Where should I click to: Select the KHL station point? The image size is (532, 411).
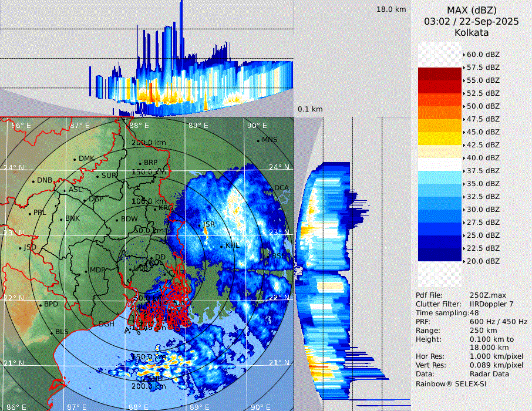tap(221, 246)
